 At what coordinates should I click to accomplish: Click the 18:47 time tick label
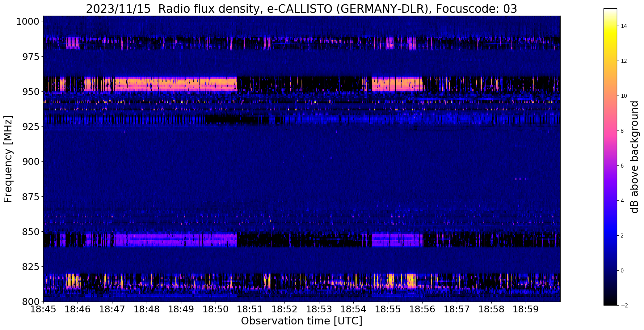pyautogui.click(x=112, y=309)
